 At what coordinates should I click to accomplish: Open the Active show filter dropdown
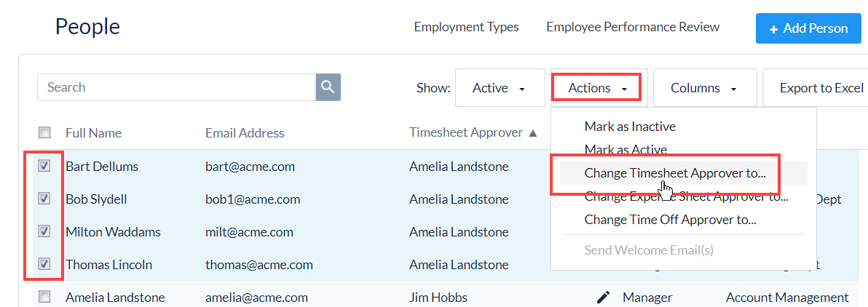[500, 87]
